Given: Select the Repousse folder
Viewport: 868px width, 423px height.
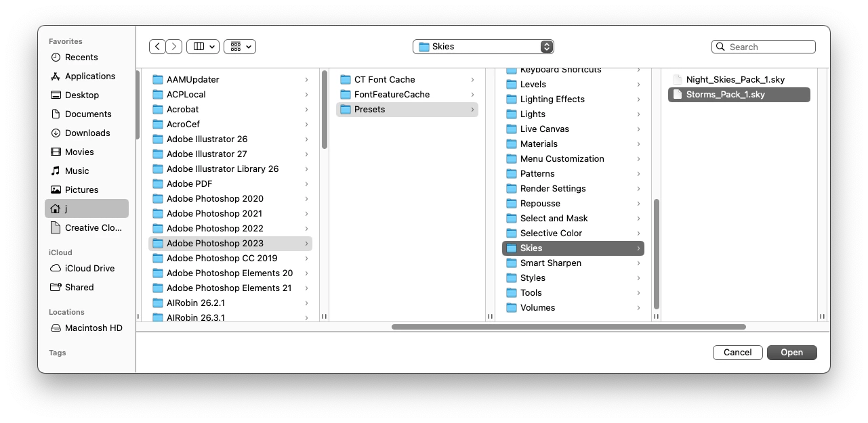Looking at the screenshot, I should click(x=573, y=204).
